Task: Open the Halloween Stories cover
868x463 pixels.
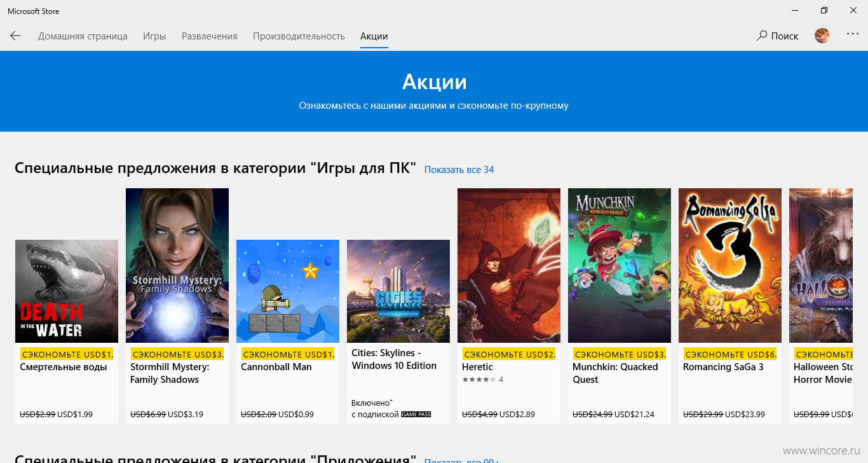Action: [820, 266]
